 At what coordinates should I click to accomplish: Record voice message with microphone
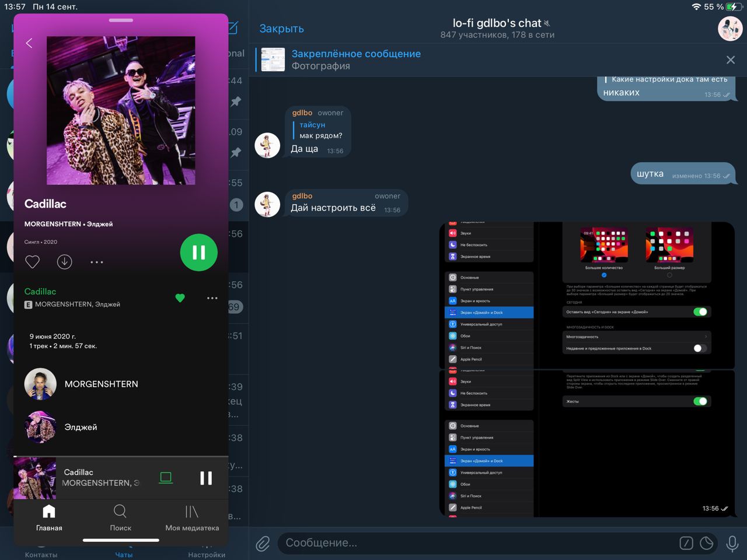point(732,544)
